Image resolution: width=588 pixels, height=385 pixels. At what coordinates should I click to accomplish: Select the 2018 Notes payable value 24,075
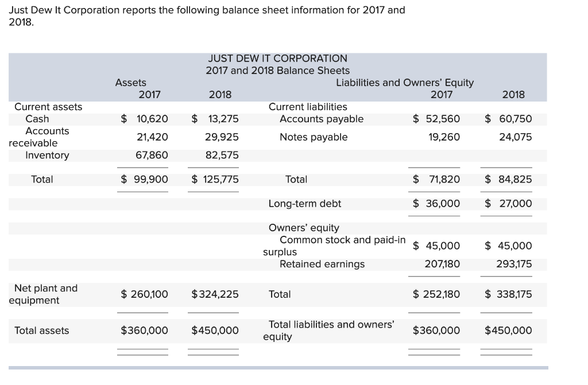(x=515, y=137)
